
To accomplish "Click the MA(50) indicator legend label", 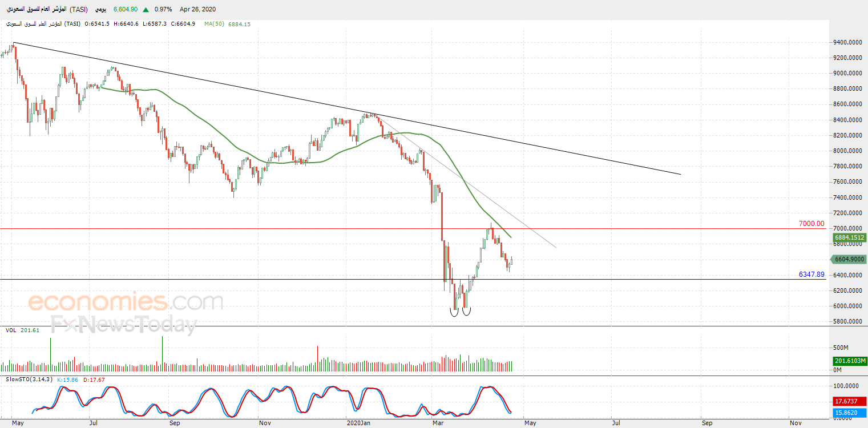I will pyautogui.click(x=215, y=24).
